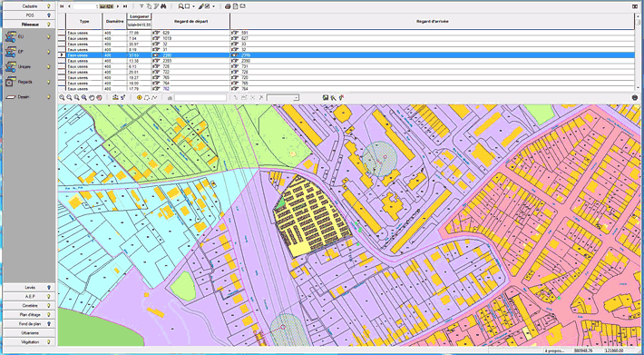Toggle the Dessin layer light bulb

pos(49,97)
